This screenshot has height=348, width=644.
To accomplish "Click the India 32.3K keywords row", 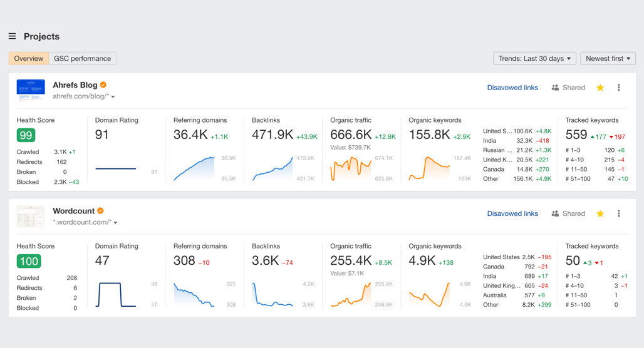I will pyautogui.click(x=516, y=141).
